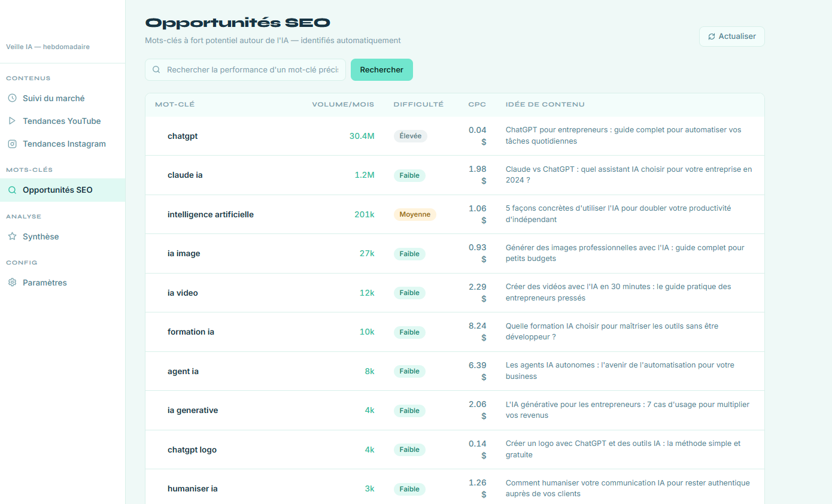The image size is (832, 504).
Task: Click the 8k volume value
Action: point(370,371)
